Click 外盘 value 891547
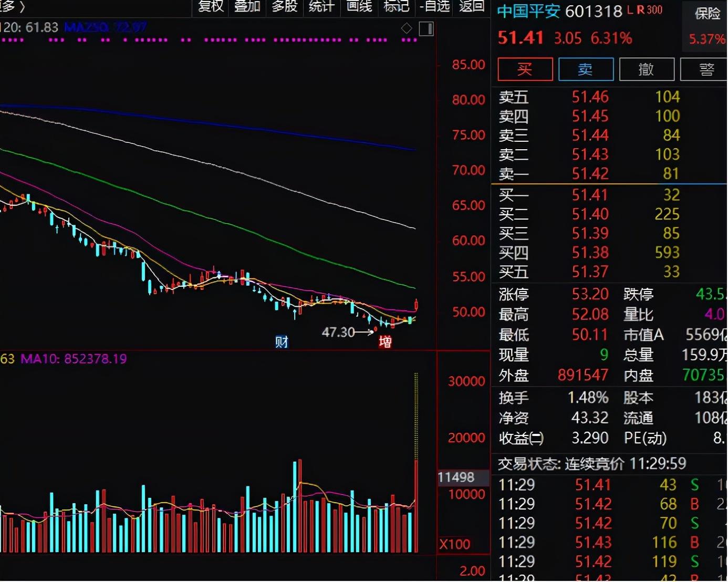The width and height of the screenshot is (728, 582). click(583, 375)
